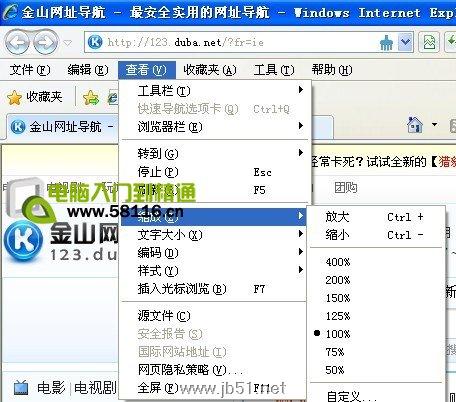Image resolution: width=456 pixels, height=402 pixels.
Task: Click the K site icon in address bar
Action: pos(95,42)
